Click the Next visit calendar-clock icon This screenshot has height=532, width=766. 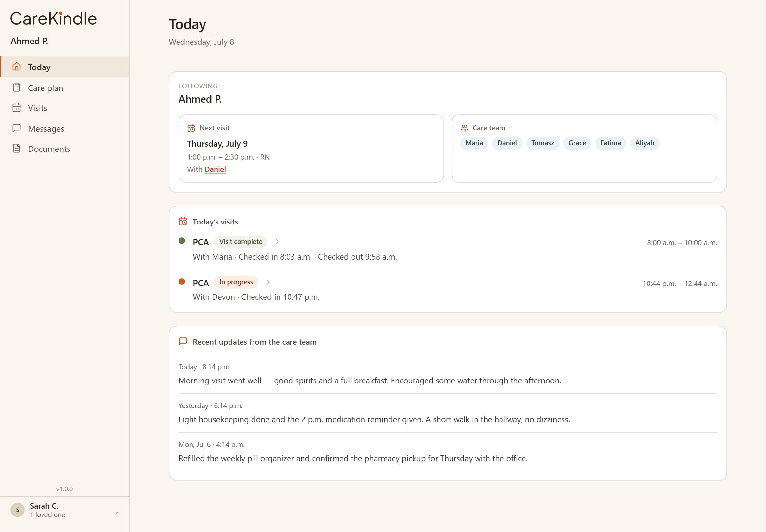click(191, 128)
